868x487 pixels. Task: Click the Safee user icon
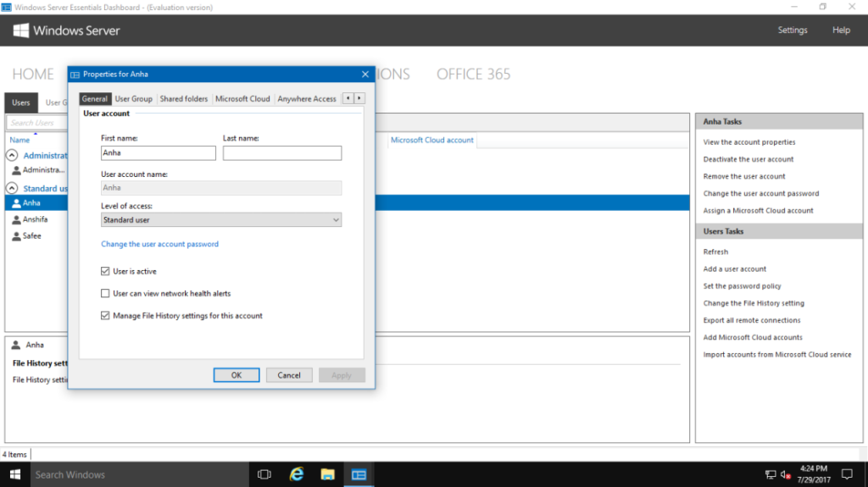[17, 236]
